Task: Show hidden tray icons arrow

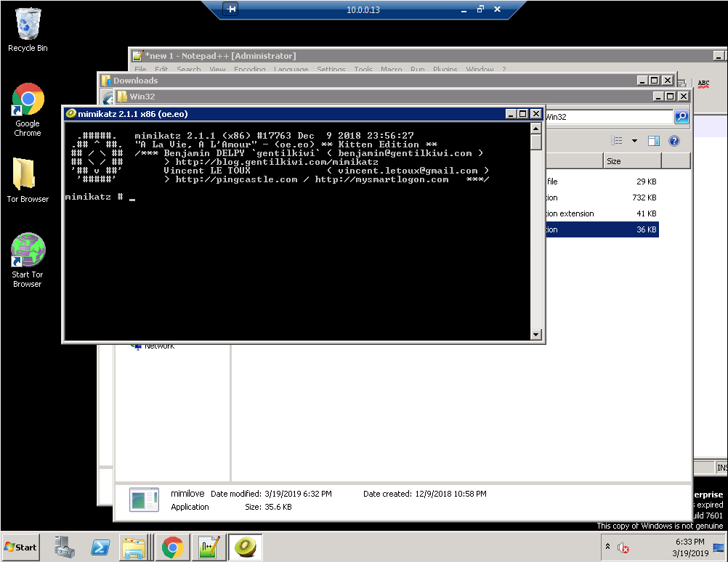Action: point(607,547)
